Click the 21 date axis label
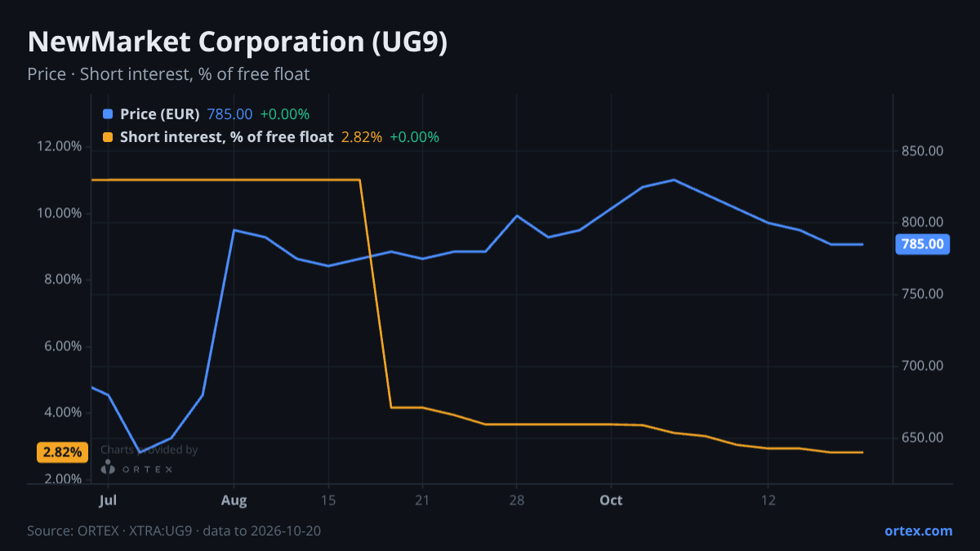This screenshot has height=551, width=980. click(x=422, y=500)
